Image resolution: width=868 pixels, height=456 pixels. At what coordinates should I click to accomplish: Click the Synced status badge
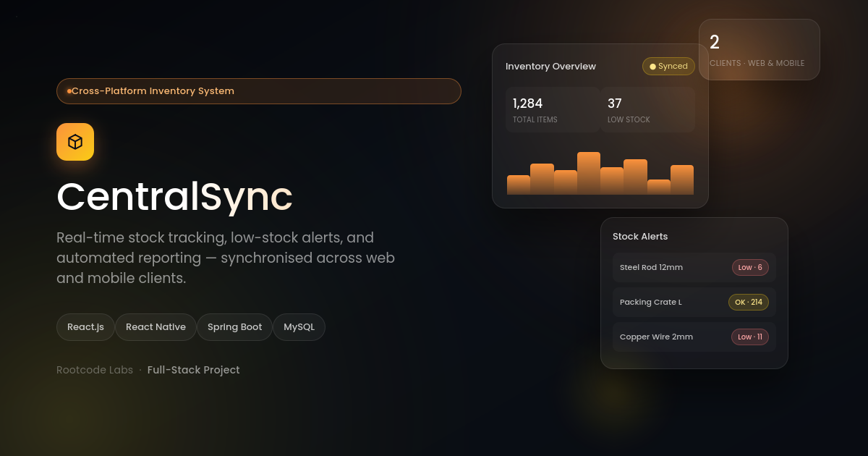[x=668, y=67]
